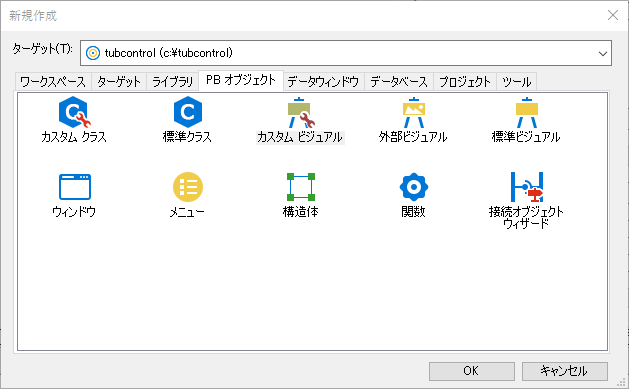Switch to the ワークスペース tab

[x=53, y=82]
